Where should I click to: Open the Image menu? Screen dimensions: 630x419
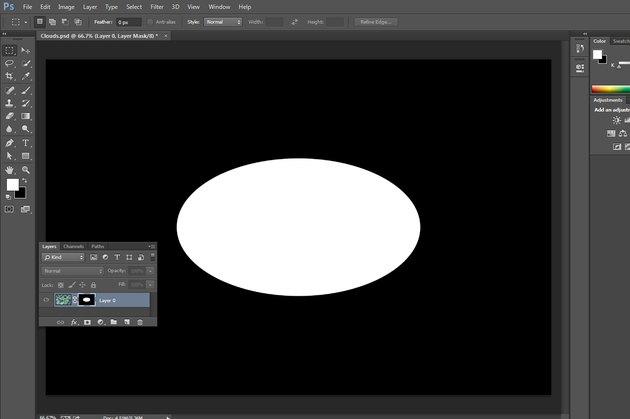pyautogui.click(x=66, y=7)
